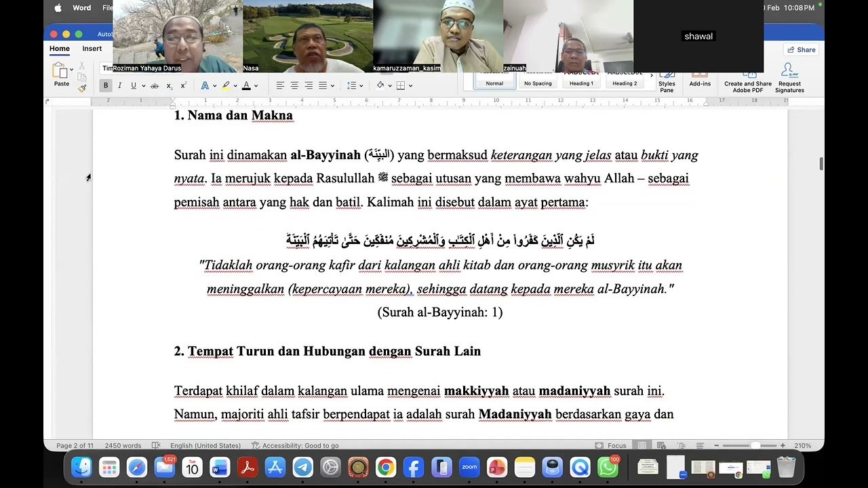This screenshot has height=488, width=868.
Task: Click the borders grid icon
Action: point(401,85)
